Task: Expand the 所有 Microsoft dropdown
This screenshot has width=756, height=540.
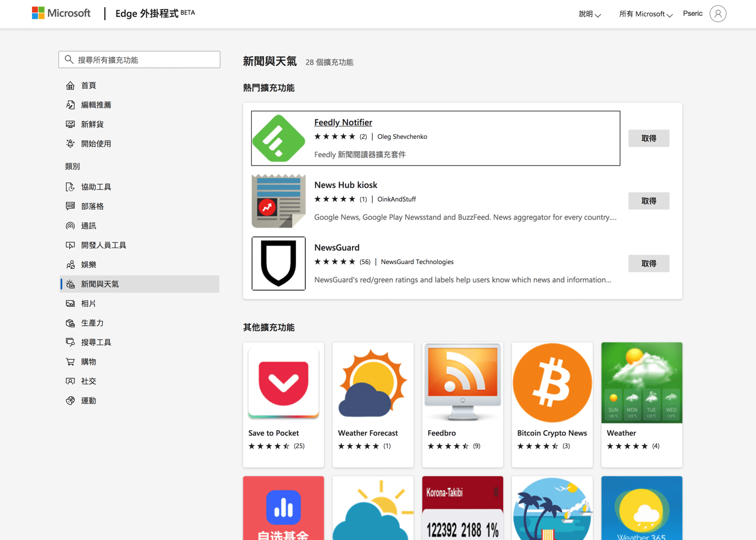Action: (646, 14)
